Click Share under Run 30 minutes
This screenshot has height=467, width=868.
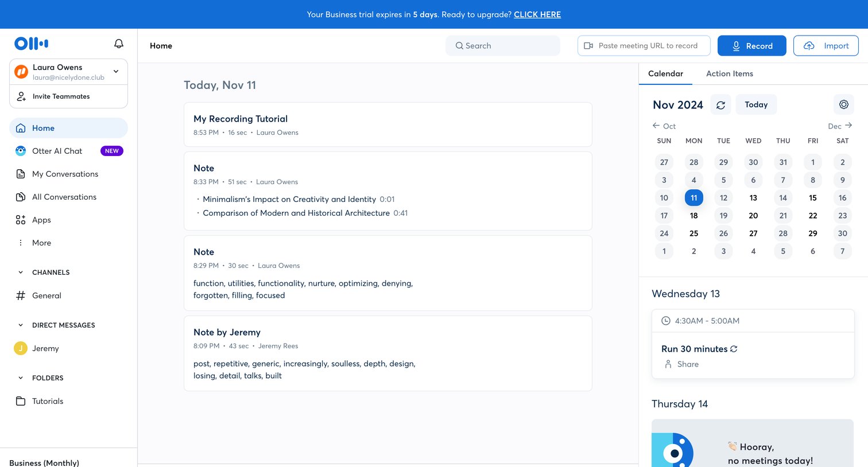click(x=688, y=364)
